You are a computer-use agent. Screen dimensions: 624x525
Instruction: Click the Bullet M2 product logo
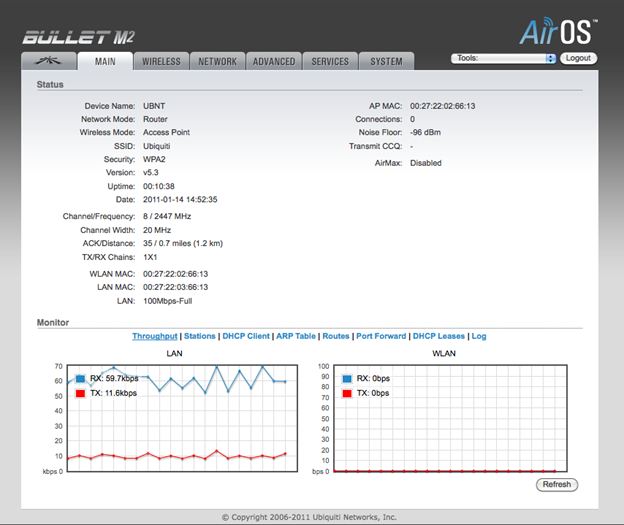79,37
